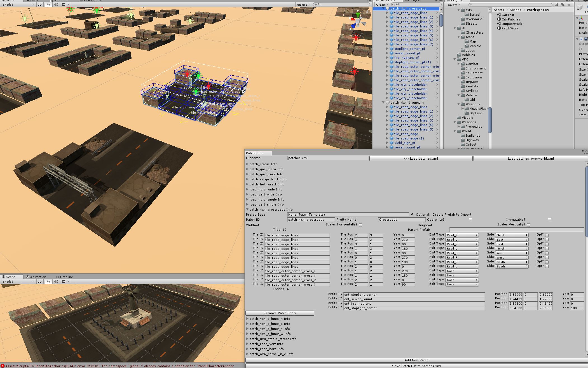
Task: Enable the Overwrite? checkbox
Action: 470,220
